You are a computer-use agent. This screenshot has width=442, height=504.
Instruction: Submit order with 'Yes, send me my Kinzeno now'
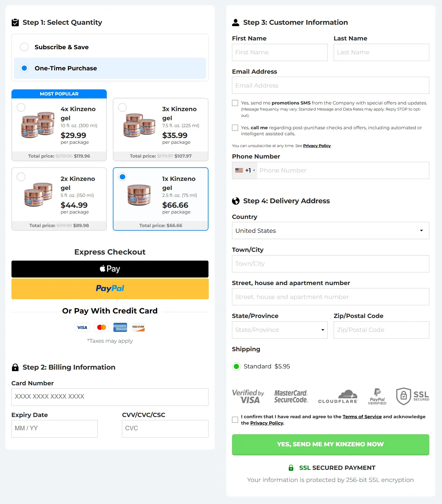tap(331, 445)
